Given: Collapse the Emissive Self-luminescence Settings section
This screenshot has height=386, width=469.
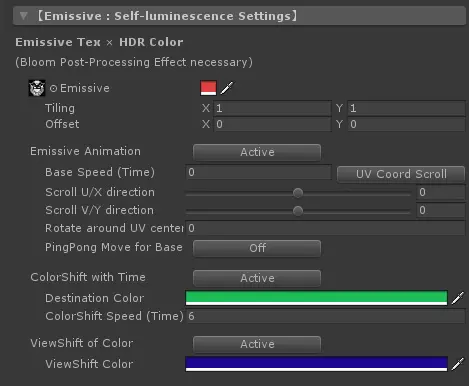Looking at the screenshot, I should (x=23, y=16).
